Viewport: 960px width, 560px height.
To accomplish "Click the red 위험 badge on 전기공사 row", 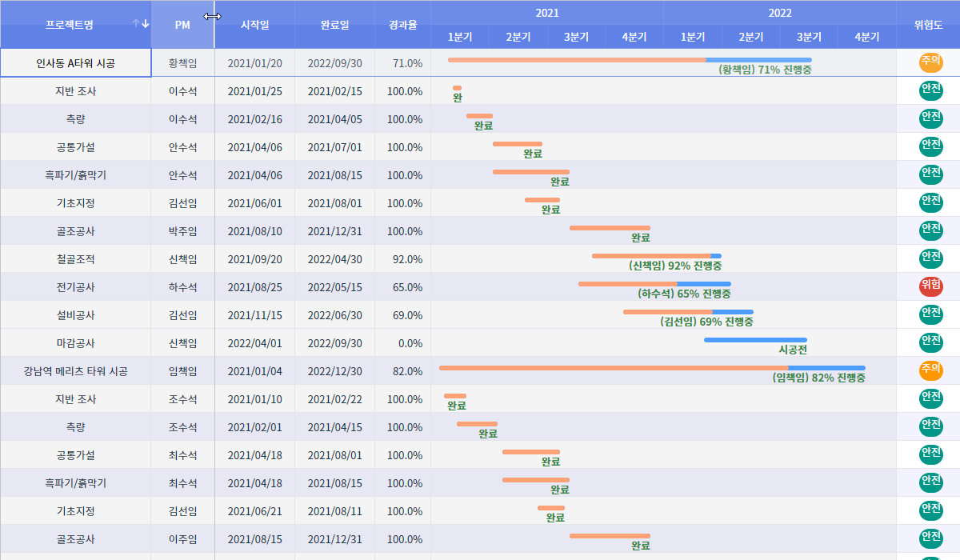I will tap(930, 286).
